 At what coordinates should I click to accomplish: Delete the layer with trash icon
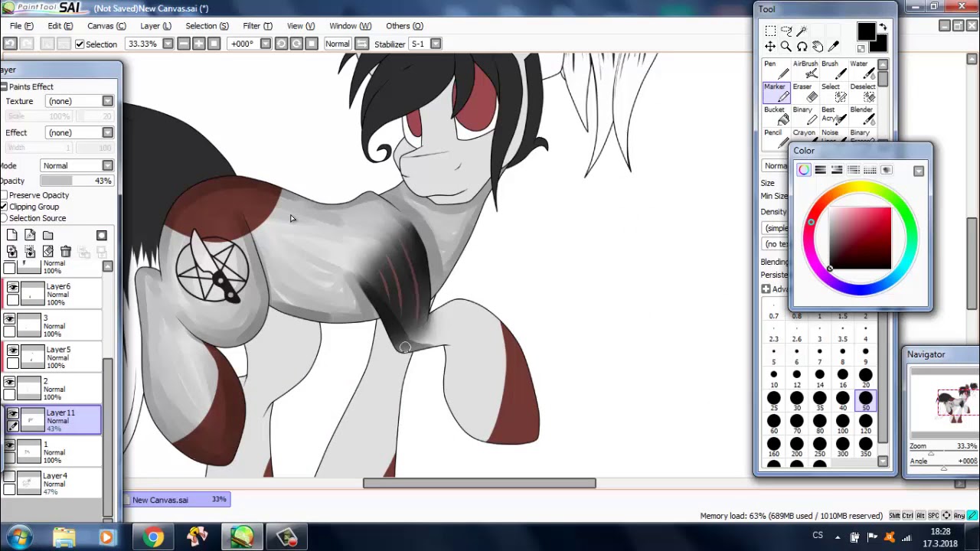click(x=66, y=251)
